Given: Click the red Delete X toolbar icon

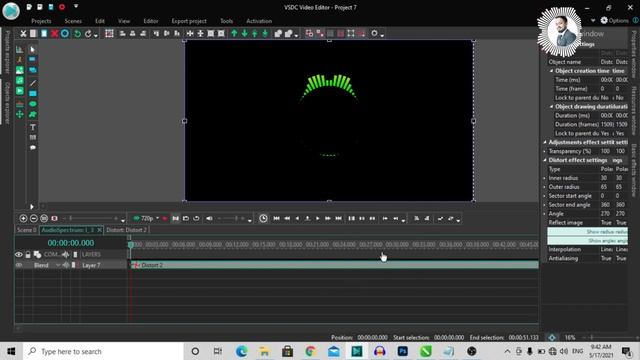Looking at the screenshot, I should 54,33.
